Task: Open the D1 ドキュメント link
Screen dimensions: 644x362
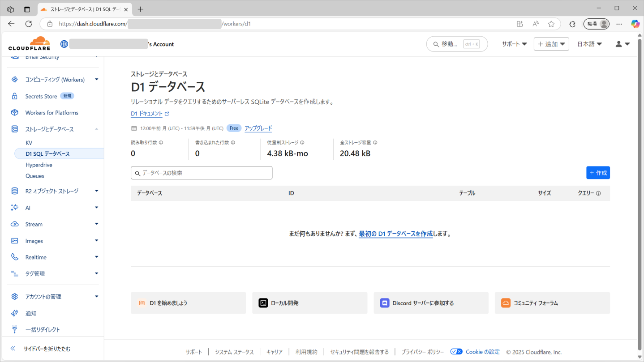Action: point(150,114)
